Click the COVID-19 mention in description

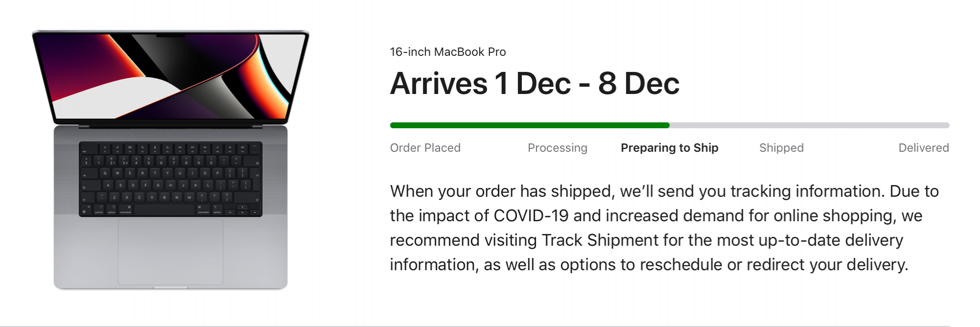coord(531,216)
